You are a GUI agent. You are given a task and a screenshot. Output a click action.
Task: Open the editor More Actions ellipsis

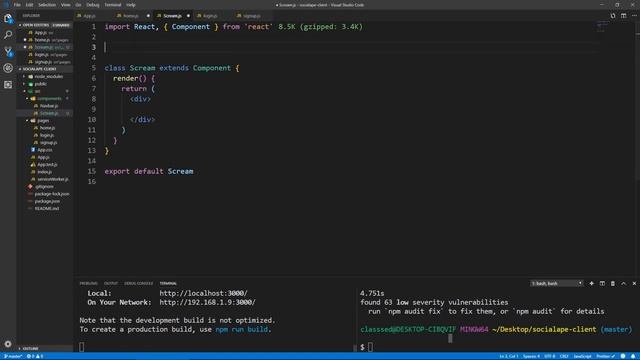634,16
